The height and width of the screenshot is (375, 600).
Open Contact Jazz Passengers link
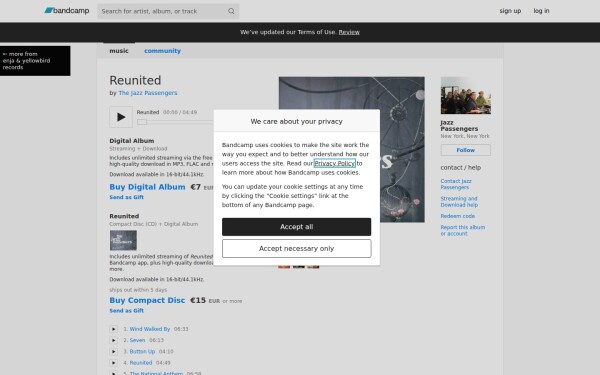[456, 184]
